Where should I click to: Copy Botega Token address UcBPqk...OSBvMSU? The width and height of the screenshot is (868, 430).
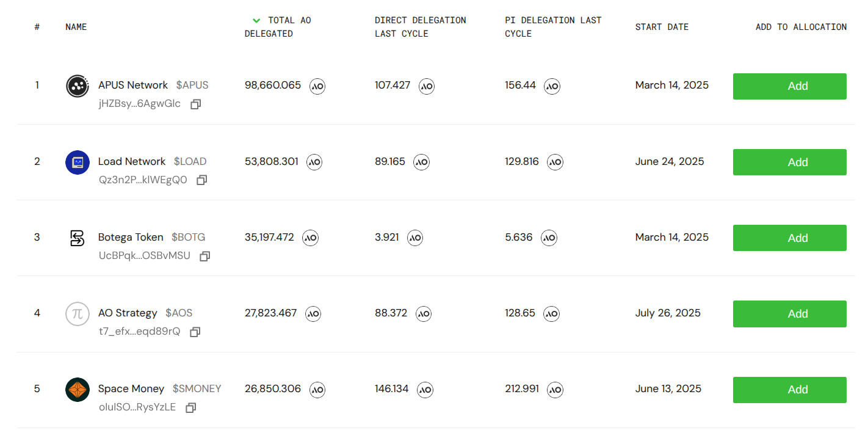[x=205, y=257]
